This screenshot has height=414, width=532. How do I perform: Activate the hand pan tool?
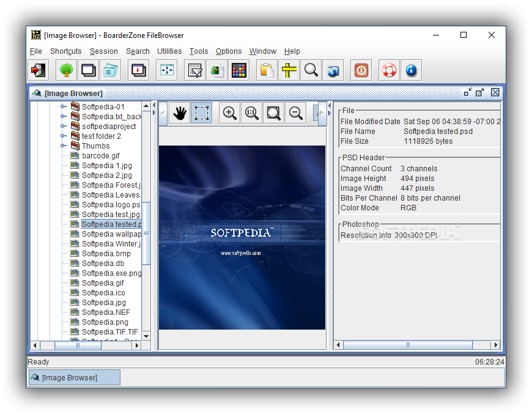[180, 113]
